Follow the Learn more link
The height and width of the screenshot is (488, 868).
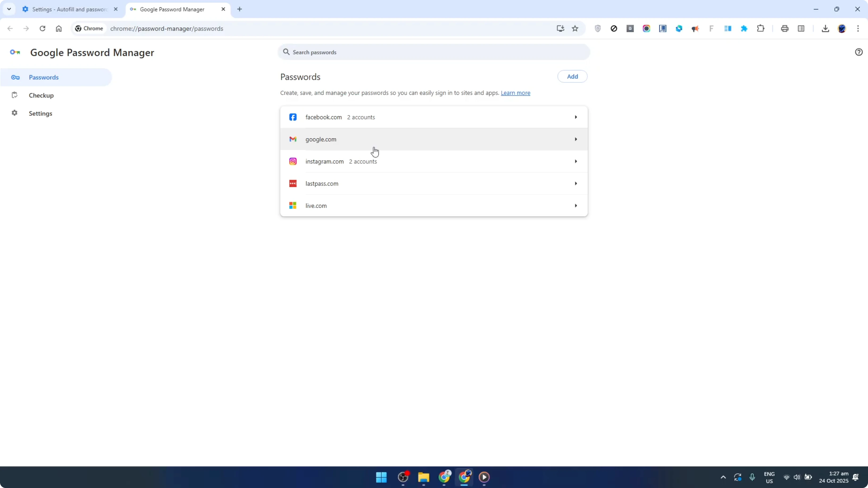(515, 93)
